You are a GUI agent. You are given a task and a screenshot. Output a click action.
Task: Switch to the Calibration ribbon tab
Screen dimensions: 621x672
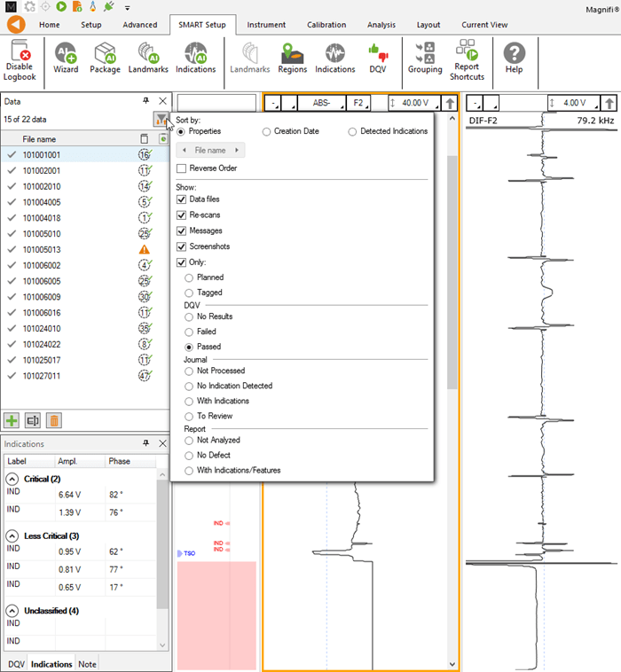[x=326, y=25]
